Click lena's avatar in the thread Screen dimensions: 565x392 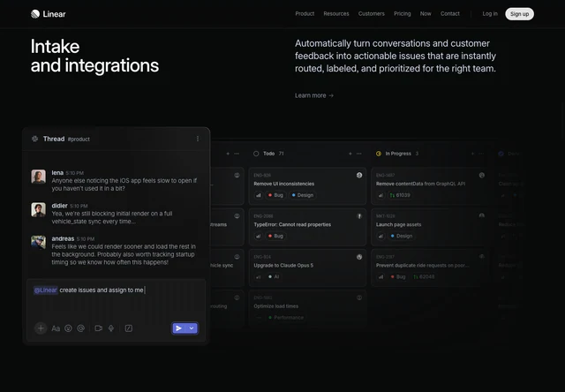click(x=39, y=177)
